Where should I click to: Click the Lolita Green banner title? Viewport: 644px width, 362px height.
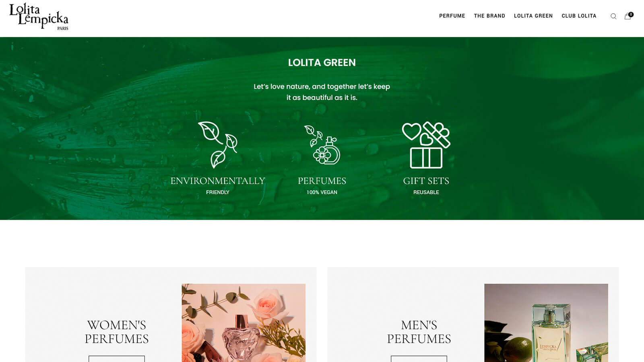tap(322, 63)
